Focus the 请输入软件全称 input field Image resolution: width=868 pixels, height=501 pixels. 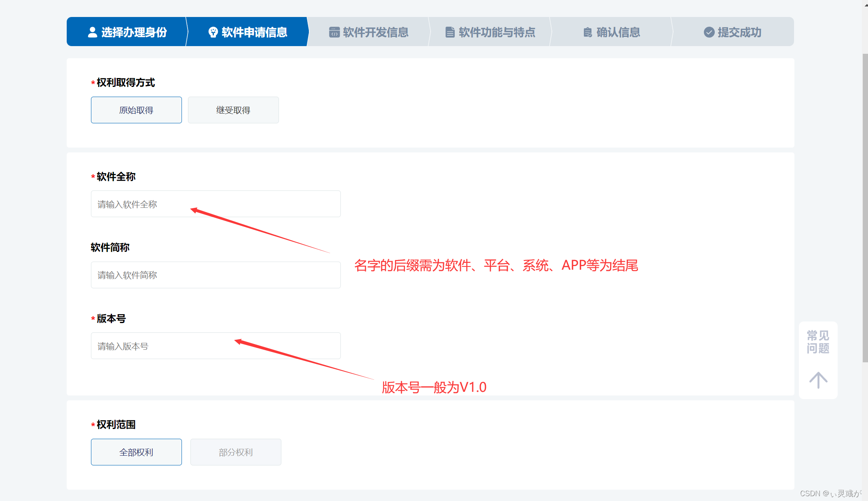(216, 204)
